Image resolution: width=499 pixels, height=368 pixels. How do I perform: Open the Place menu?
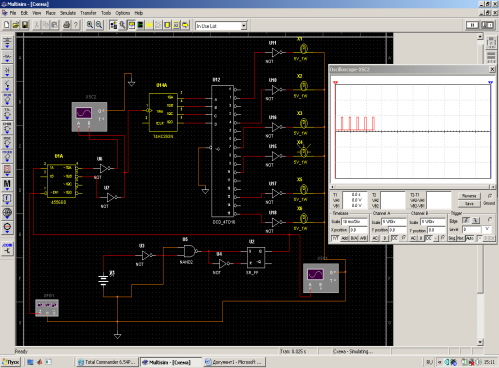[x=51, y=13]
